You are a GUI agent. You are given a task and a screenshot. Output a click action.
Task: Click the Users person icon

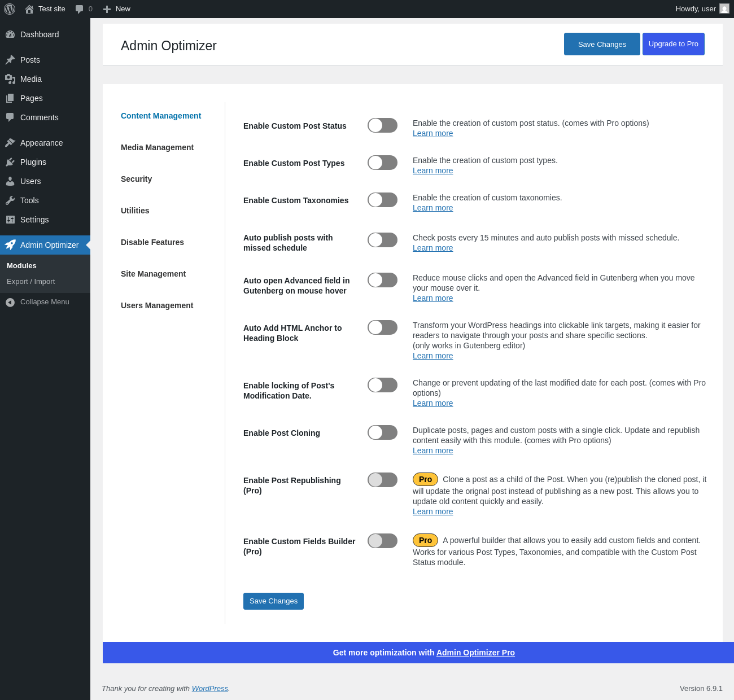[x=10, y=181]
